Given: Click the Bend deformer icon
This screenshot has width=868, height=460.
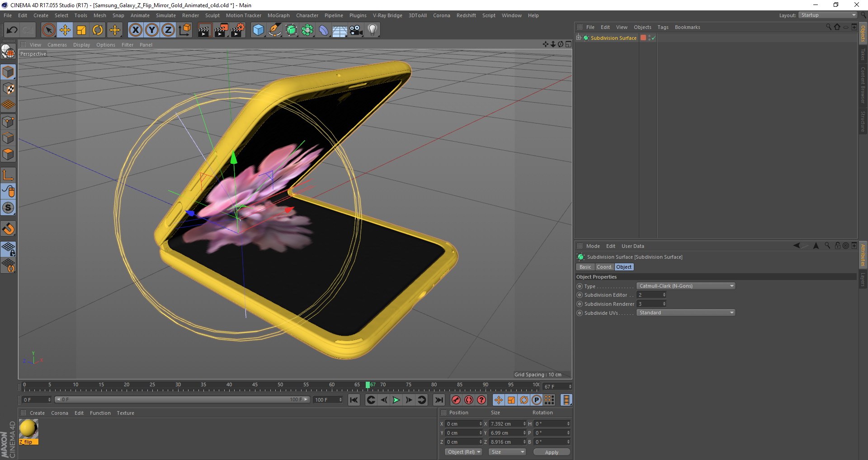Looking at the screenshot, I should point(324,30).
